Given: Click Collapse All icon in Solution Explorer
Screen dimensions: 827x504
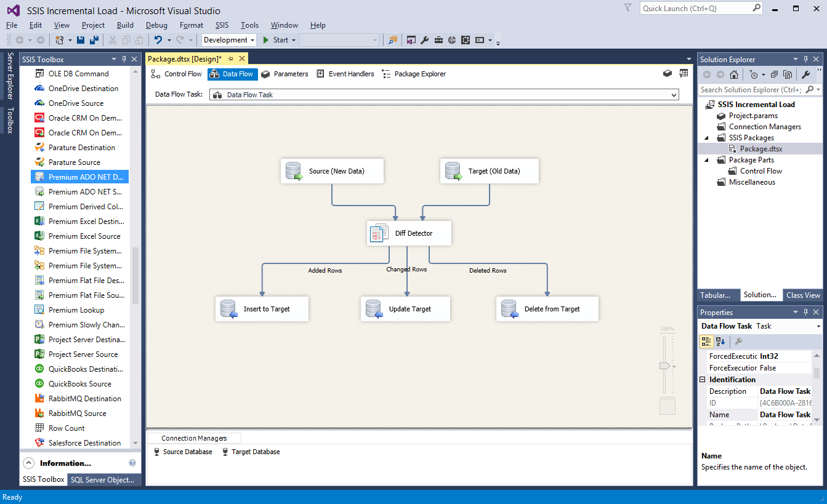Looking at the screenshot, I should (774, 74).
